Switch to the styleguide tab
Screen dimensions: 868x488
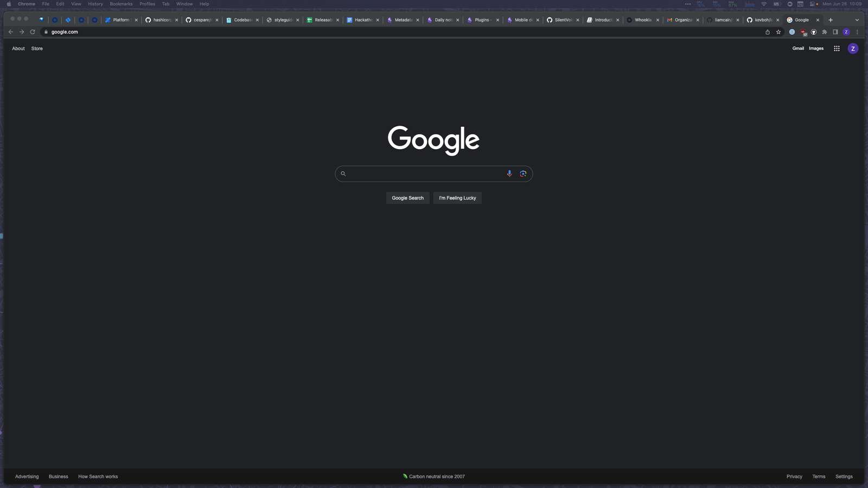(283, 20)
